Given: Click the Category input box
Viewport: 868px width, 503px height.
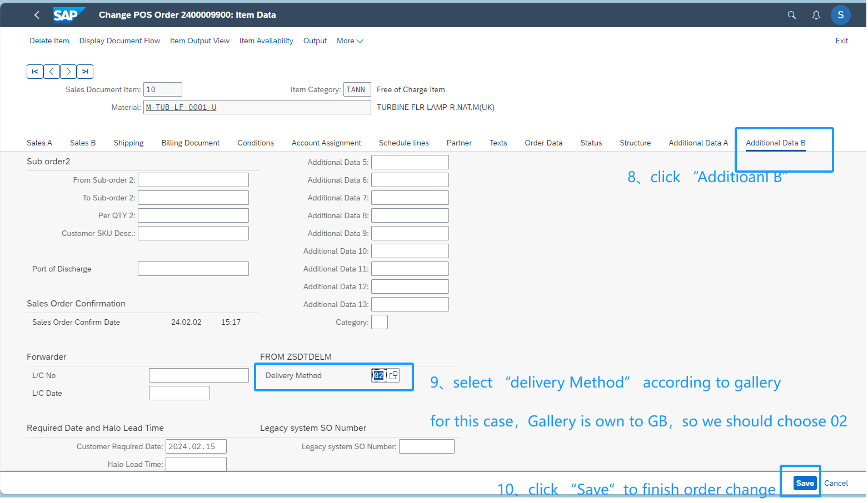Looking at the screenshot, I should [x=380, y=322].
